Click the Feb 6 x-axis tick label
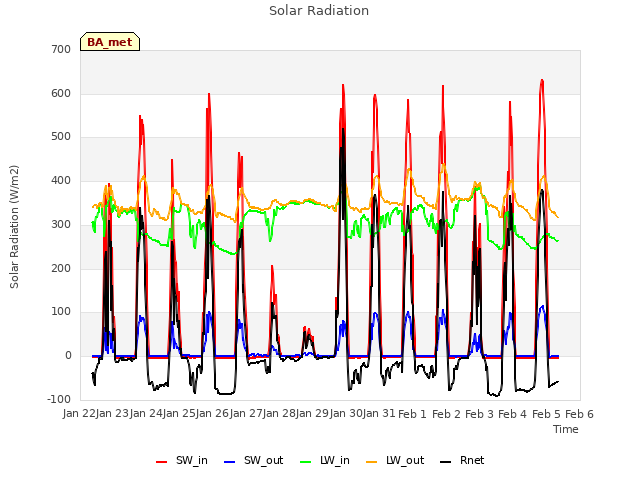Image resolution: width=640 pixels, height=480 pixels. [580, 414]
